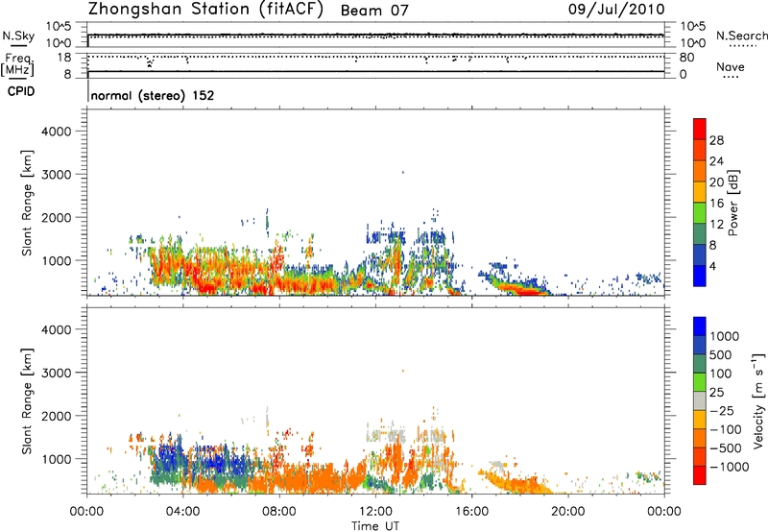Image resolution: width=768 pixels, height=532 pixels.
Task: Click the '25' label on Velocity color bar
Action: click(x=717, y=392)
